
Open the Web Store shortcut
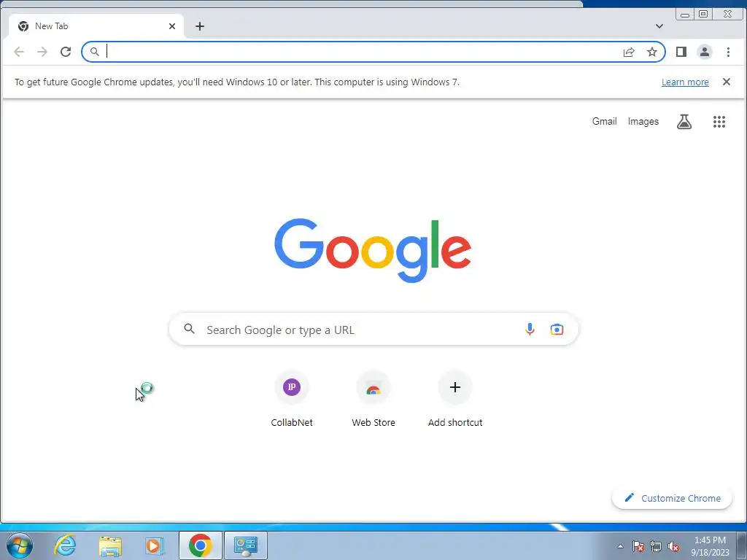pos(373,399)
